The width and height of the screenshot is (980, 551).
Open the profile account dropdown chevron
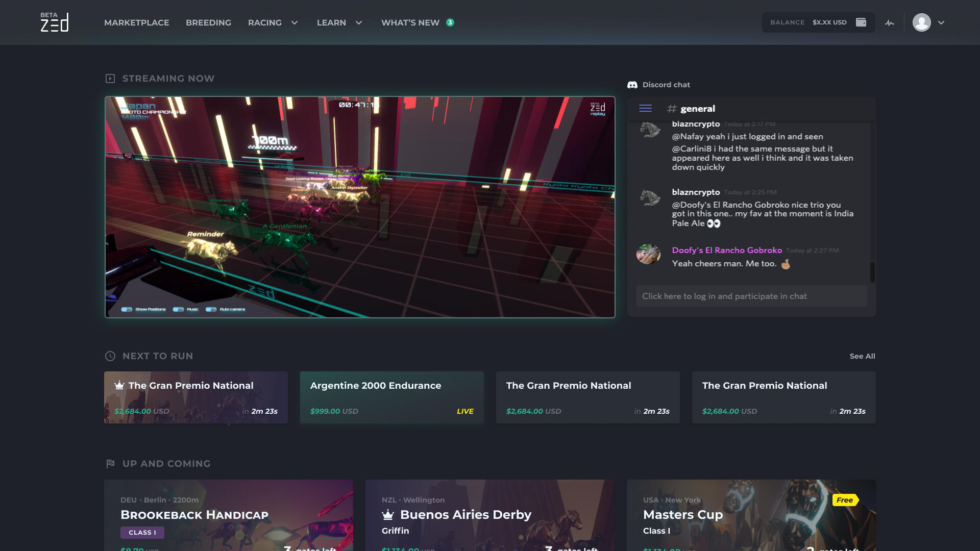pyautogui.click(x=941, y=22)
